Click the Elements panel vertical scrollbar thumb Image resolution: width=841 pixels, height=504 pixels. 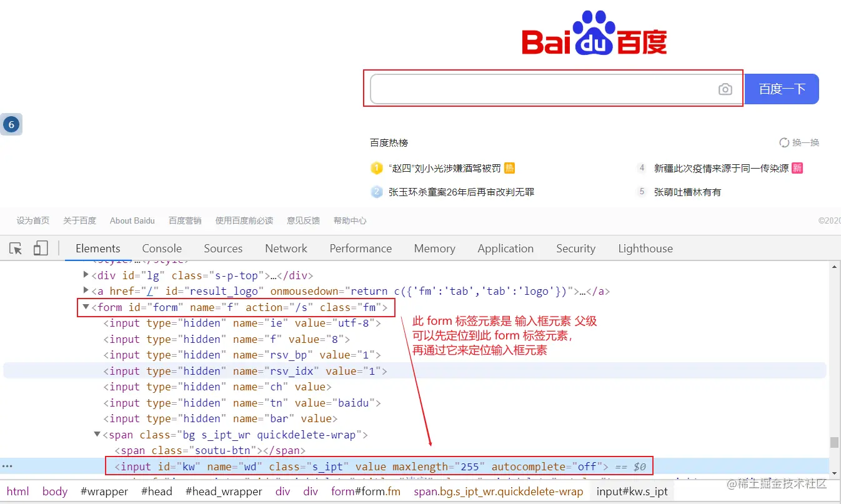click(x=834, y=442)
